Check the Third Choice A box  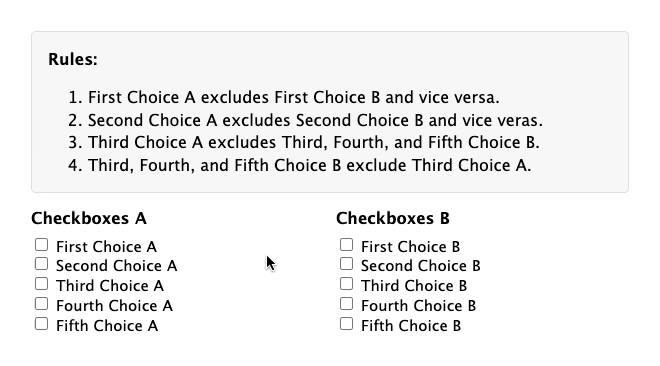coord(41,284)
